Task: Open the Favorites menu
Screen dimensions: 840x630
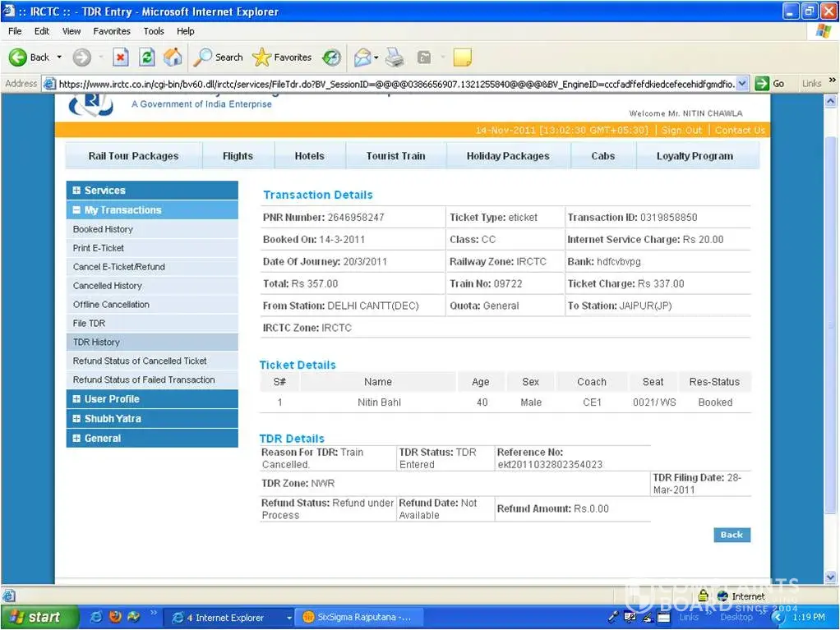Action: (112, 31)
